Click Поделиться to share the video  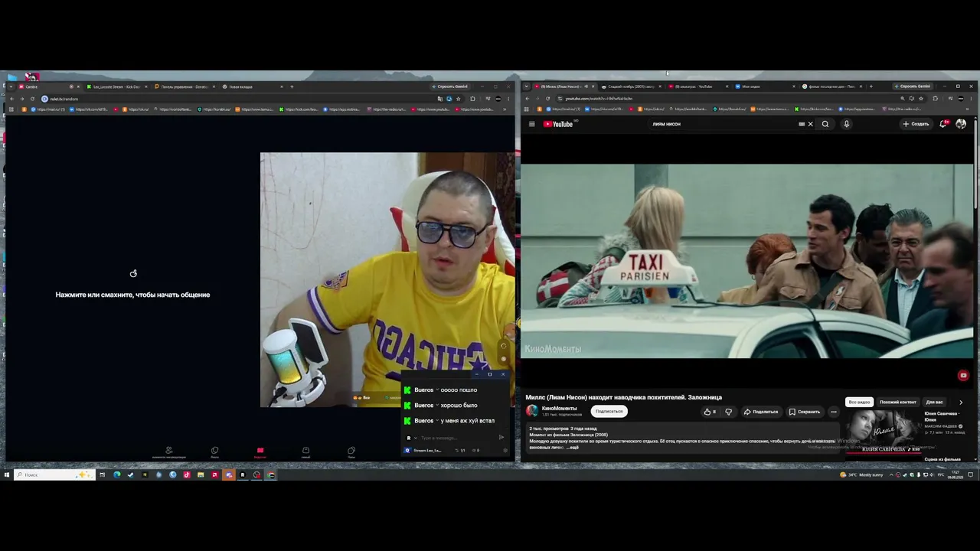(x=761, y=412)
